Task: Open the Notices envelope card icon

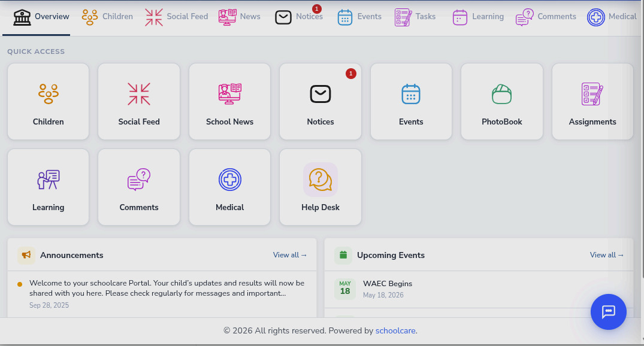Action: [321, 94]
